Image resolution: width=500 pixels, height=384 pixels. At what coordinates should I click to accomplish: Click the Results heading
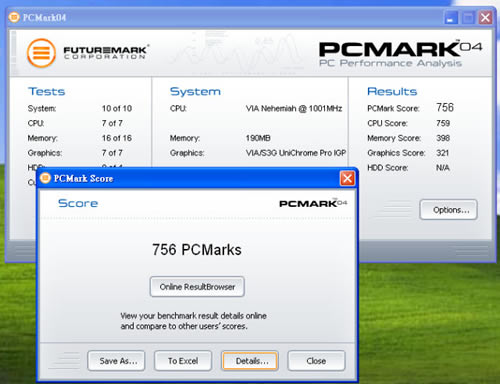pyautogui.click(x=392, y=91)
